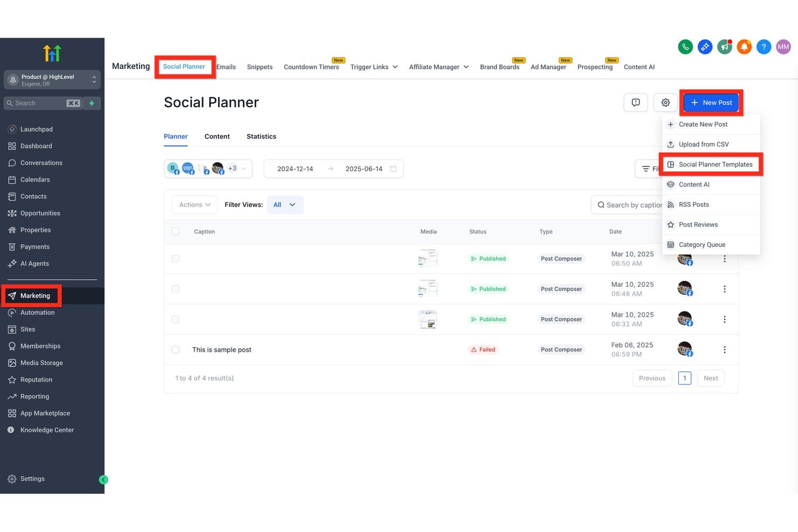798x532 pixels.
Task: Open AI Agents in the sidebar
Action: pyautogui.click(x=35, y=264)
